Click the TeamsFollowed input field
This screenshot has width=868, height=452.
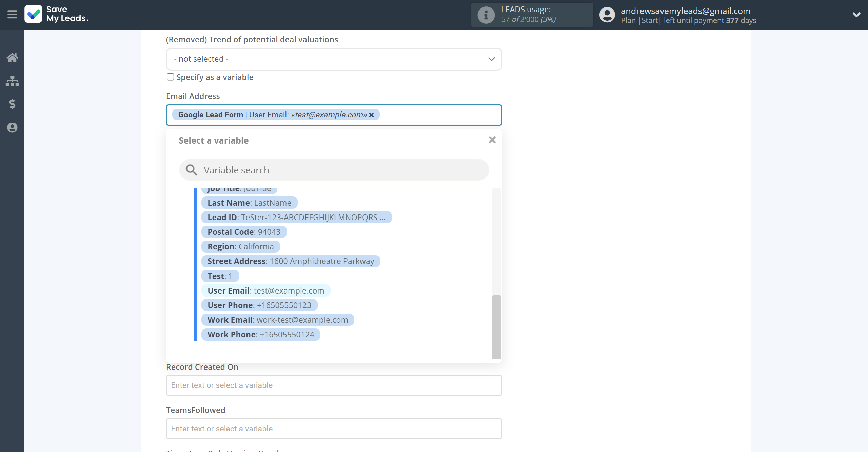tap(334, 429)
